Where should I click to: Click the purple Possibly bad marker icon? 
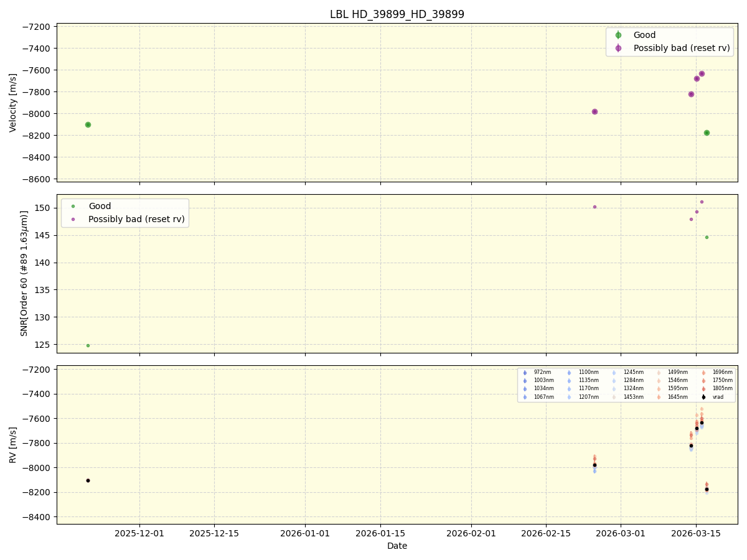tap(619, 48)
